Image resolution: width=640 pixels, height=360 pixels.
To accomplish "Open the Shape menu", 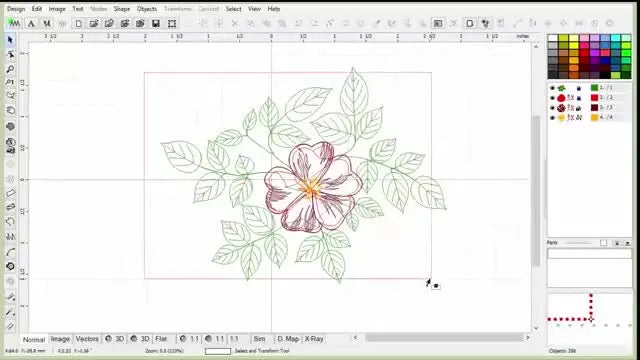I will [122, 9].
